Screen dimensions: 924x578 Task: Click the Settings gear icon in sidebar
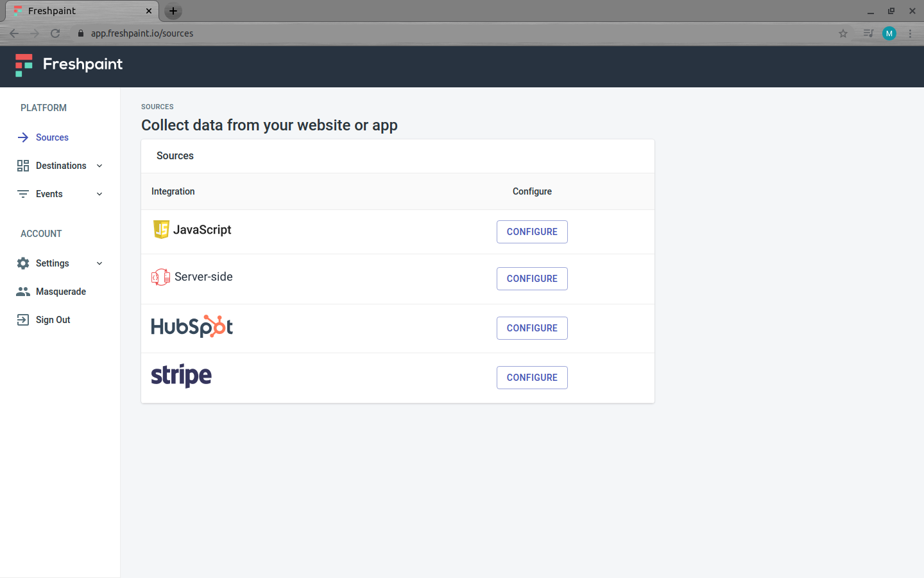coord(23,263)
